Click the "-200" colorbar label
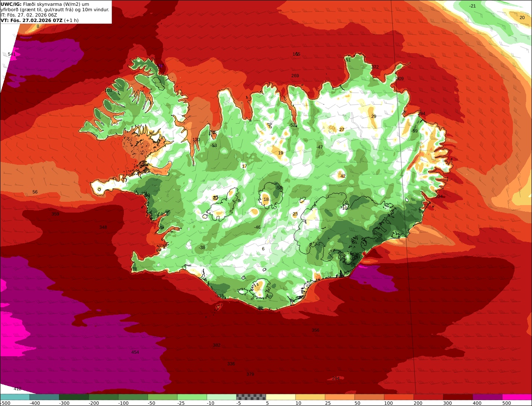The width and height of the screenshot is (532, 406). click(93, 403)
